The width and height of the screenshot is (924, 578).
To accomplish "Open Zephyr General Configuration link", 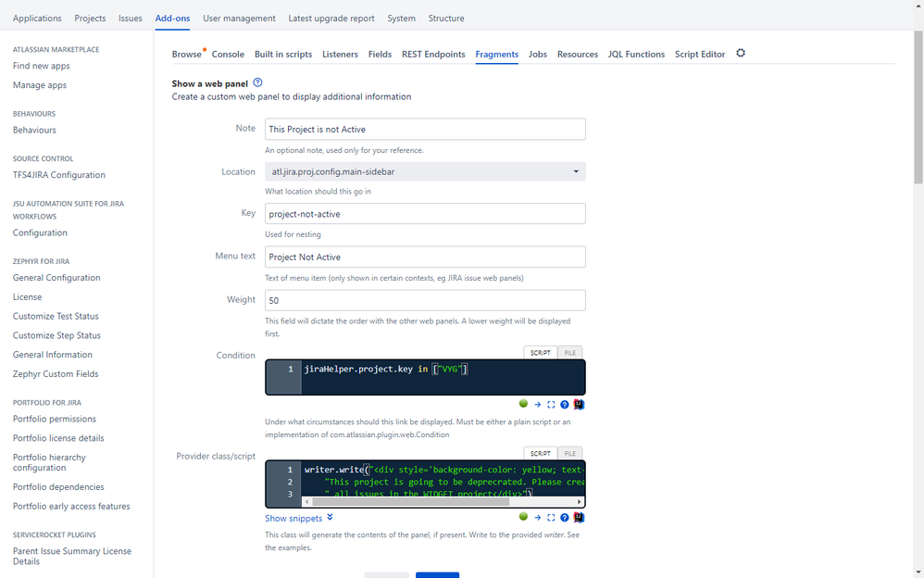I will click(x=56, y=278).
